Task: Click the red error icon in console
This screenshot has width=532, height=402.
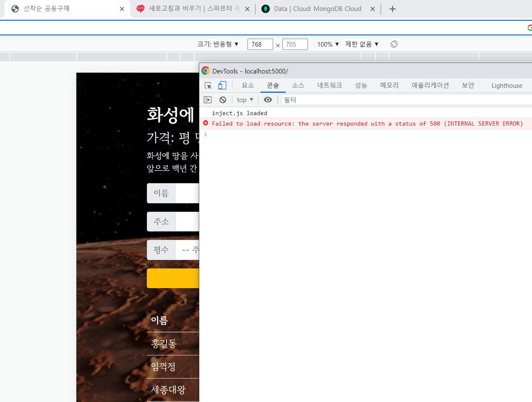Action: coord(206,123)
